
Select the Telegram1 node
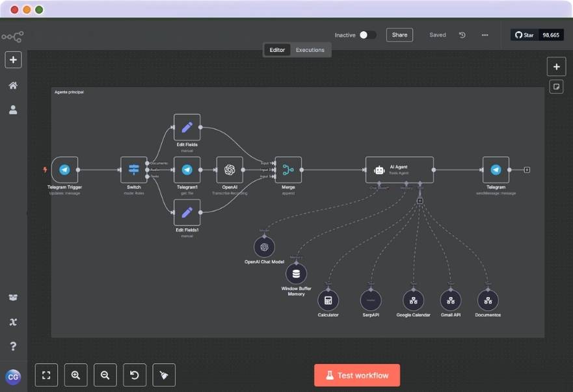click(x=187, y=170)
